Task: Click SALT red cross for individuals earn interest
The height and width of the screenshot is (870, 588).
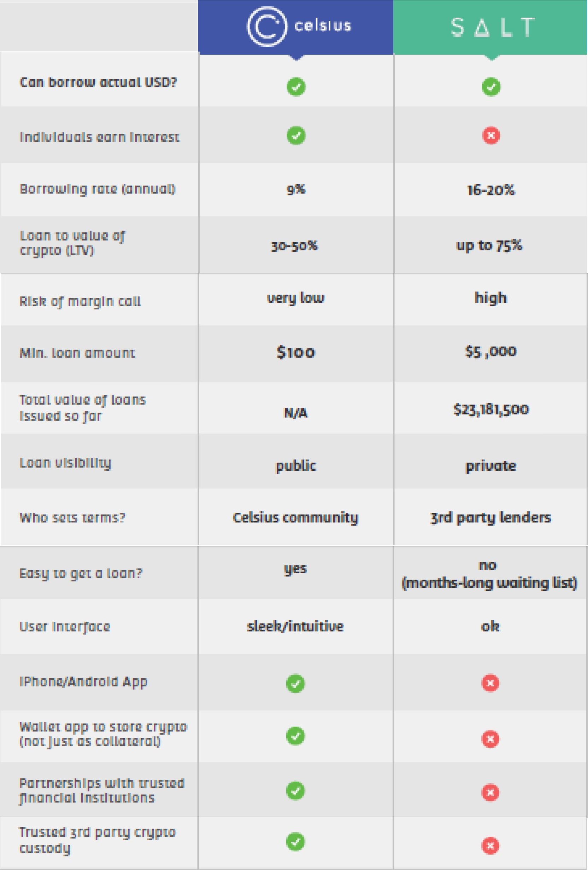Action: [491, 135]
